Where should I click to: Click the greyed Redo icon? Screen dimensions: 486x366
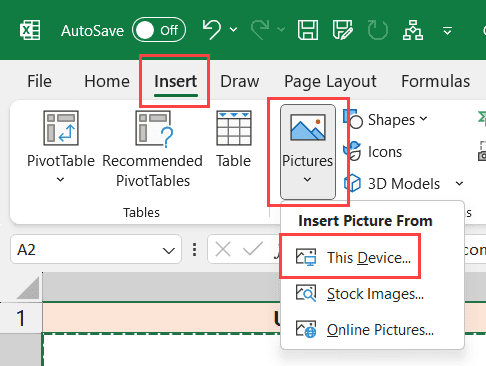[x=260, y=30]
